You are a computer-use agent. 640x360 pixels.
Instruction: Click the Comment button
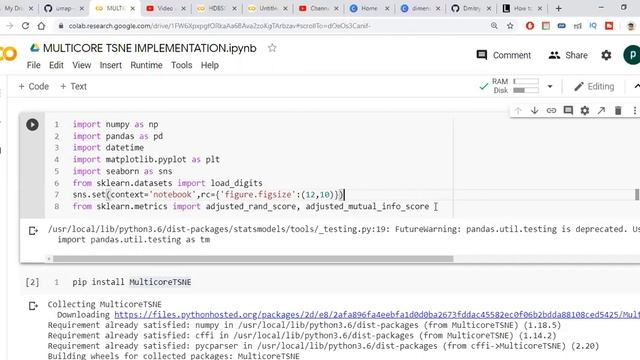coord(504,55)
